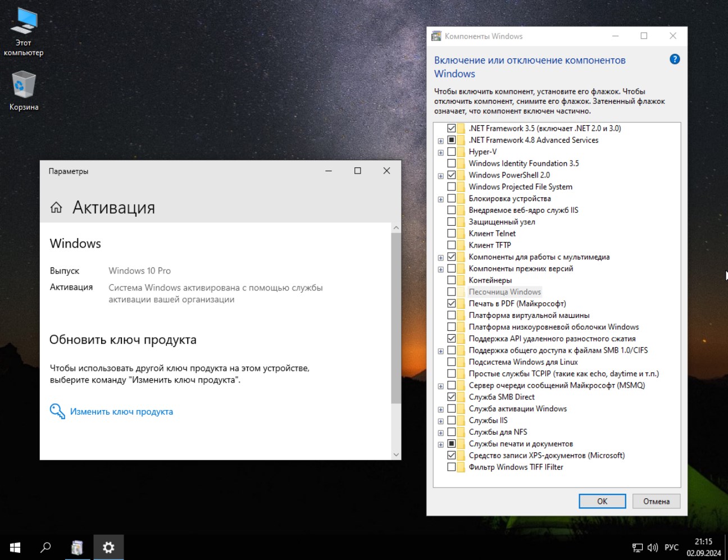Check the Telnet client checkbox
The width and height of the screenshot is (728, 560).
(x=452, y=234)
